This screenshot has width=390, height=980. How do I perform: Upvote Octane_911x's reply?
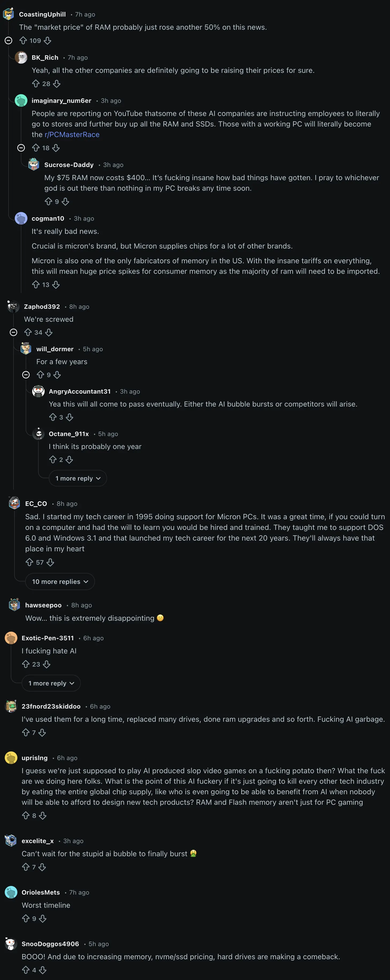[53, 460]
